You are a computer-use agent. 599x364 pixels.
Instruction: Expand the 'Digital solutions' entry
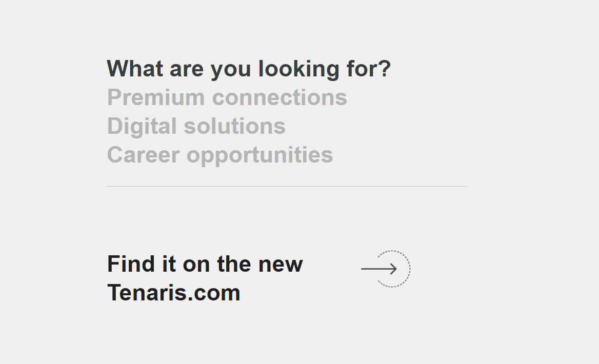click(196, 126)
